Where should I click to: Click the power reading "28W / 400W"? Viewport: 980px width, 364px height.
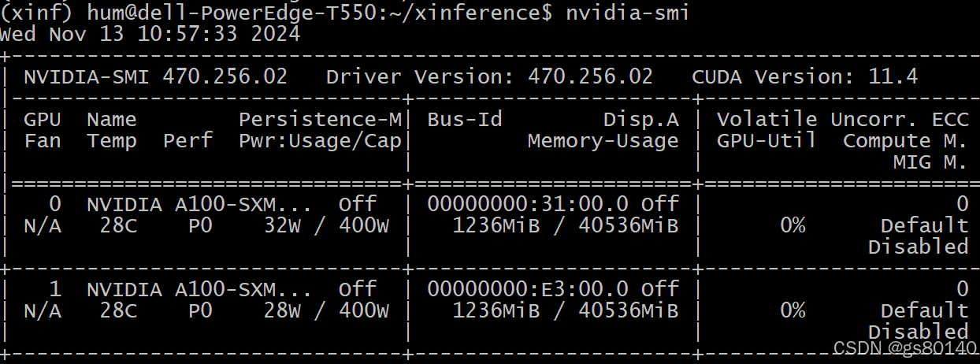pyautogui.click(x=326, y=311)
